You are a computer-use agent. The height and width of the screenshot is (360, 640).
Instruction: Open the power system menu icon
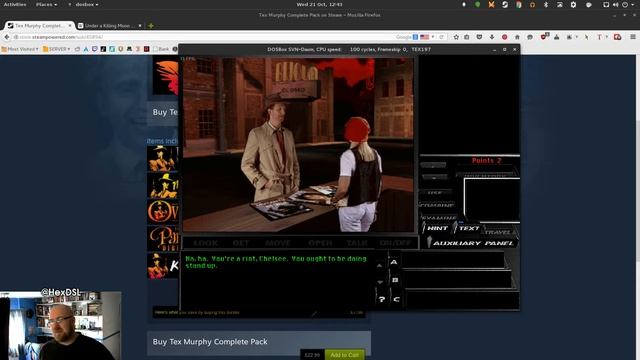coord(625,4)
